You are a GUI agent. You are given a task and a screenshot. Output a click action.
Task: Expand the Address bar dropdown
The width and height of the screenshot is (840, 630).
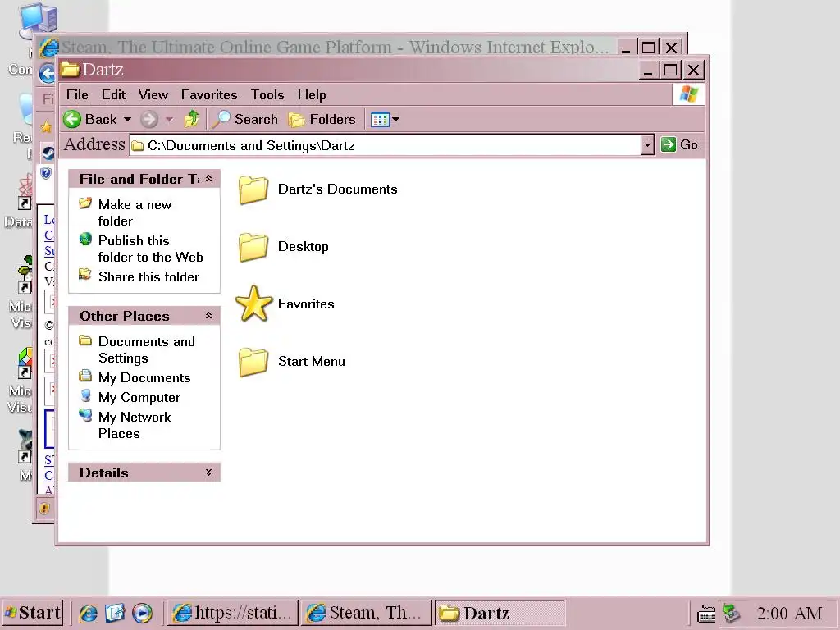point(647,144)
